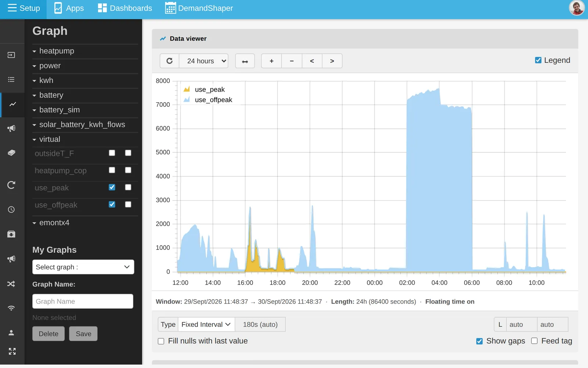Open the Fixed Interval type dropdown
The image size is (588, 368).
click(207, 325)
